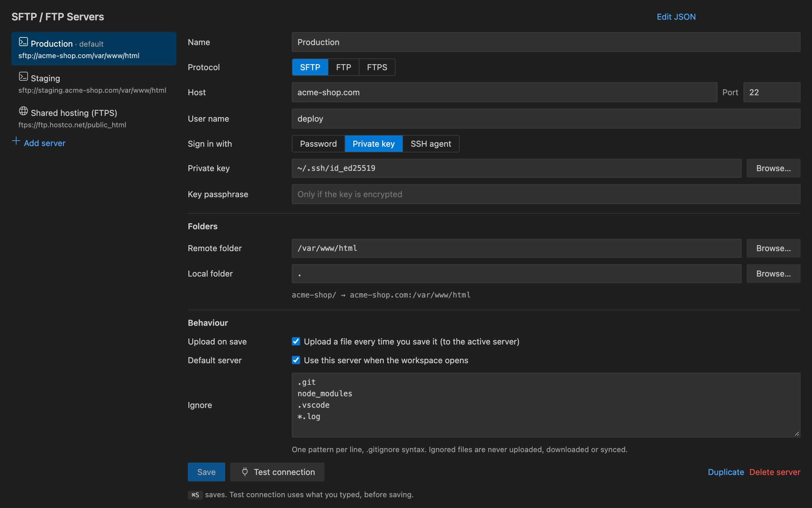Click the Ignore patterns text area
Screen dimensions: 812x508
point(546,405)
